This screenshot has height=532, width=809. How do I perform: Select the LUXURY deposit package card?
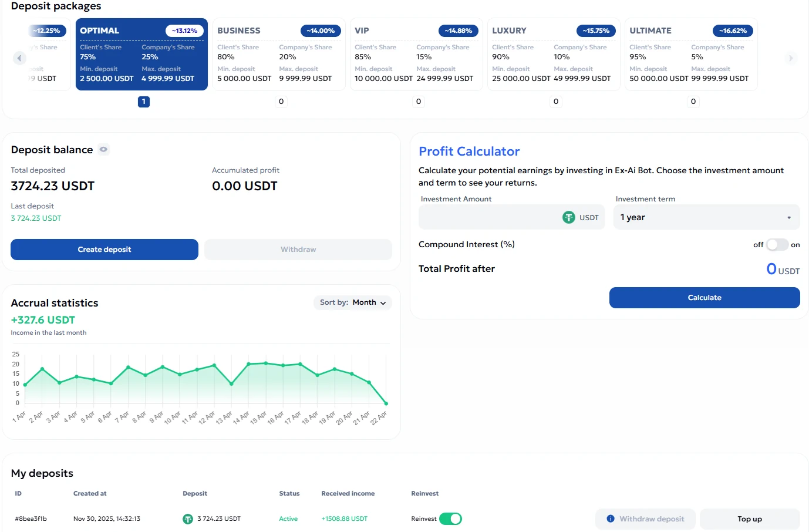click(554, 55)
